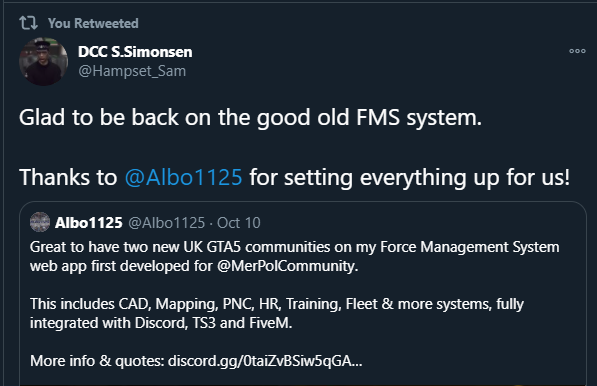Click "for setting everything up for us!" text

(410, 177)
